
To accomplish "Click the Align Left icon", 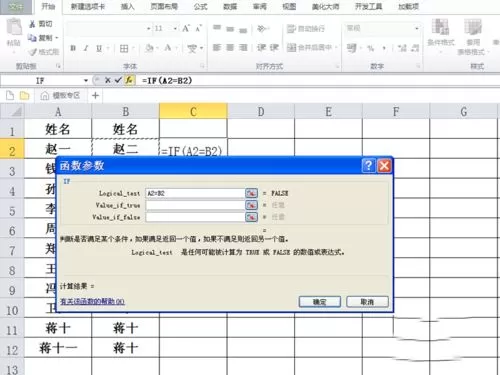I will (x=217, y=48).
